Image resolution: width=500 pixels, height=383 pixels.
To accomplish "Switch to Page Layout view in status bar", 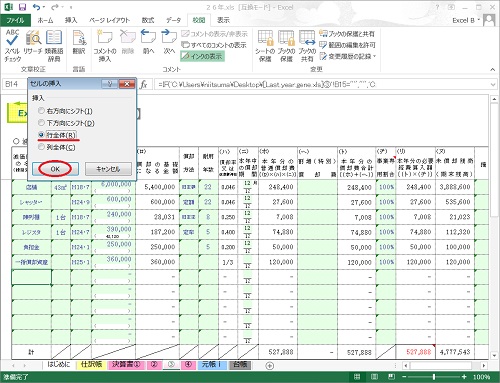I will pos(374,377).
